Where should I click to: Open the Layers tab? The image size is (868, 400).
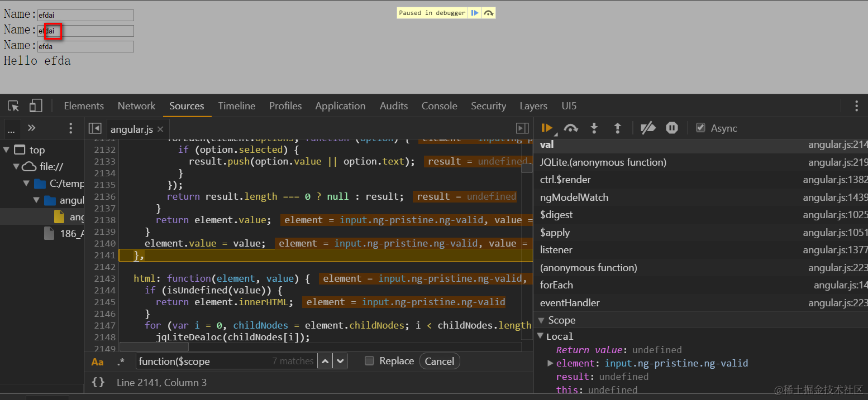click(x=533, y=106)
